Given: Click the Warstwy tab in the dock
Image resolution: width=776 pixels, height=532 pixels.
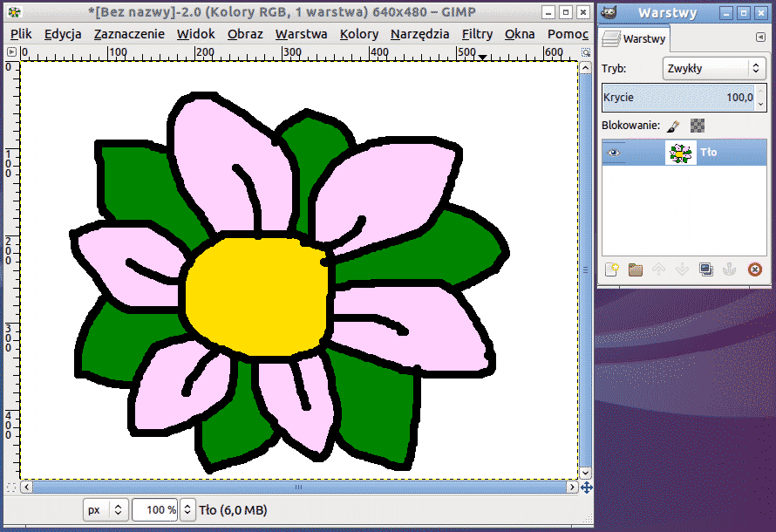Looking at the screenshot, I should [x=635, y=39].
